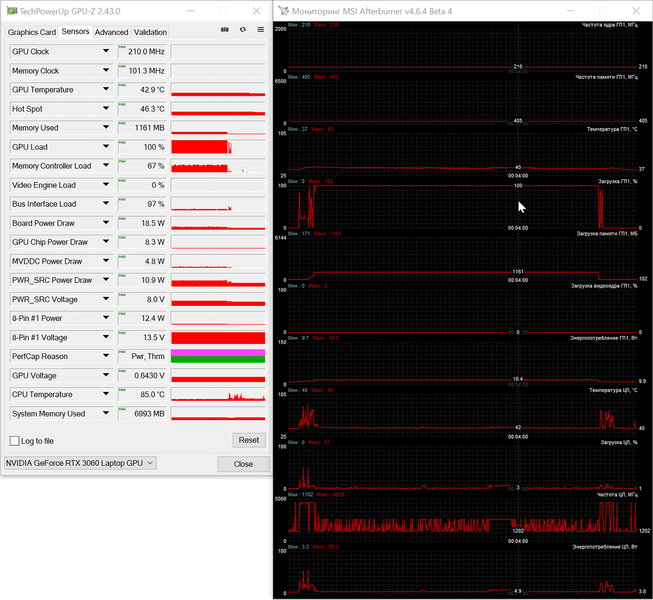Image resolution: width=653 pixels, height=600 pixels.
Task: Click the Memory Controller Load history graph
Action: coord(218,166)
